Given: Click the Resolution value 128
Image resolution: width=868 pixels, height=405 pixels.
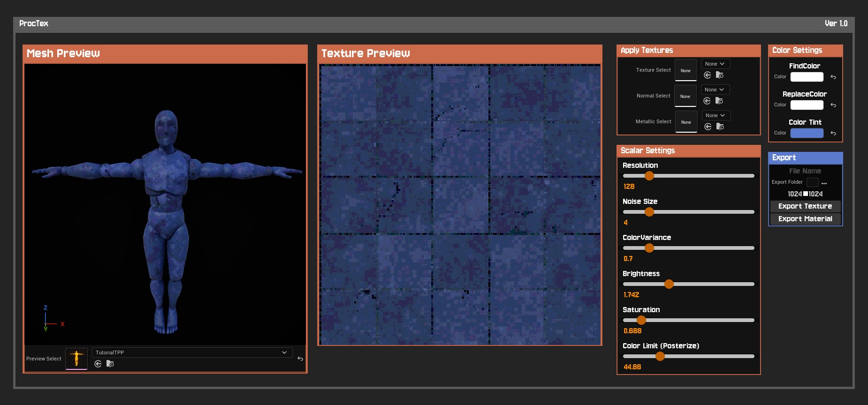Looking at the screenshot, I should pyautogui.click(x=629, y=187).
